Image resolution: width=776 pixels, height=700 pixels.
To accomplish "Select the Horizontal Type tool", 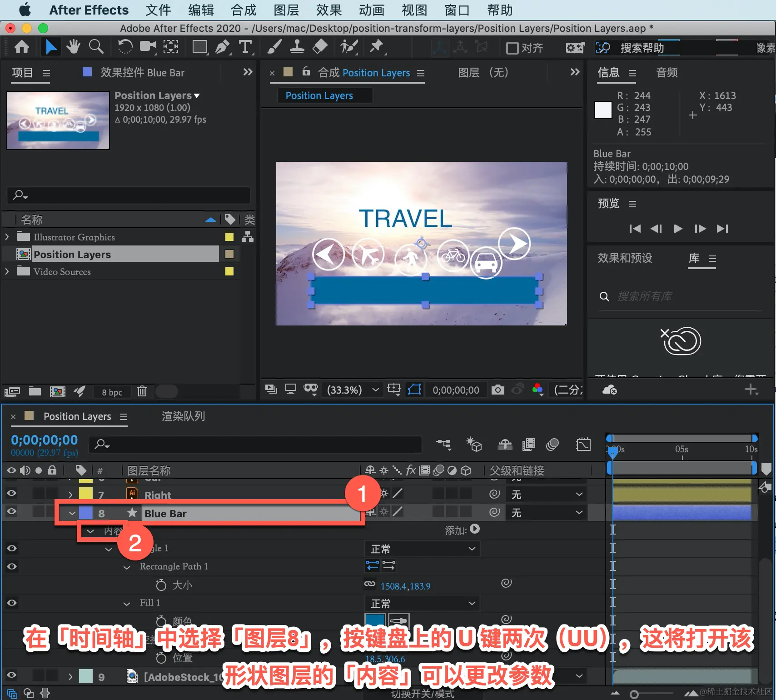I will pyautogui.click(x=245, y=47).
